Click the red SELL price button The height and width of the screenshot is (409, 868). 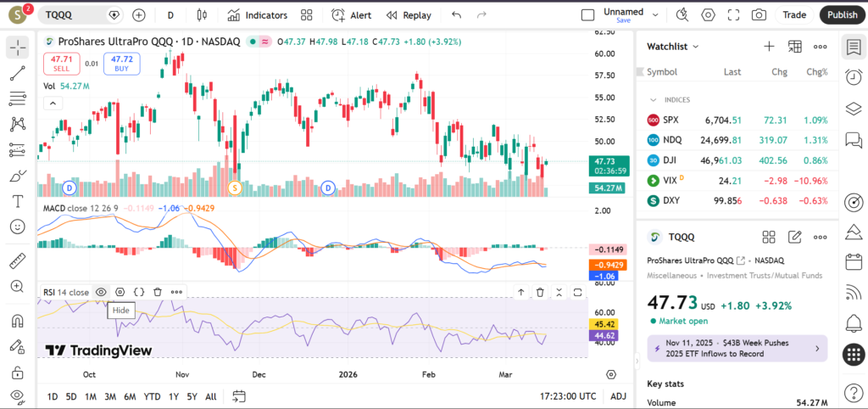point(61,63)
